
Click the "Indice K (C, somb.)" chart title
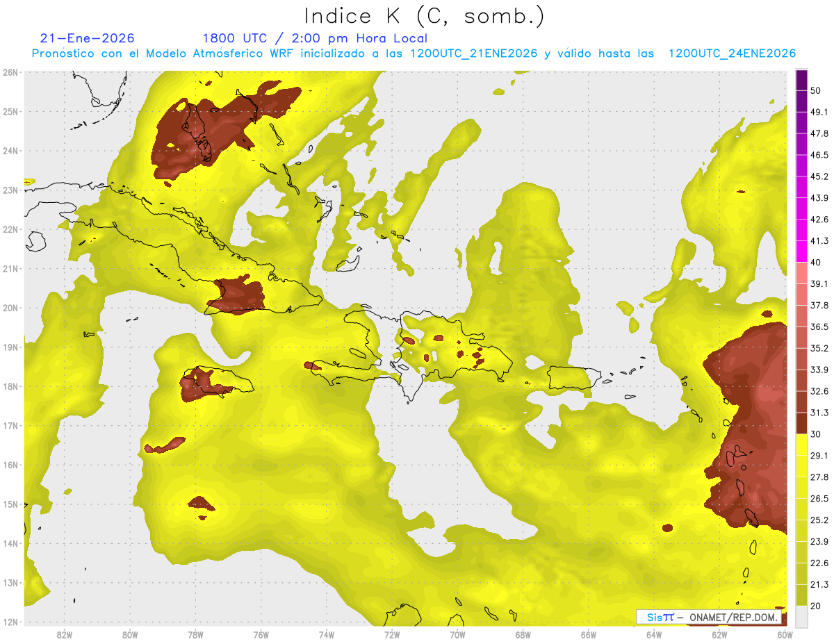(x=425, y=15)
